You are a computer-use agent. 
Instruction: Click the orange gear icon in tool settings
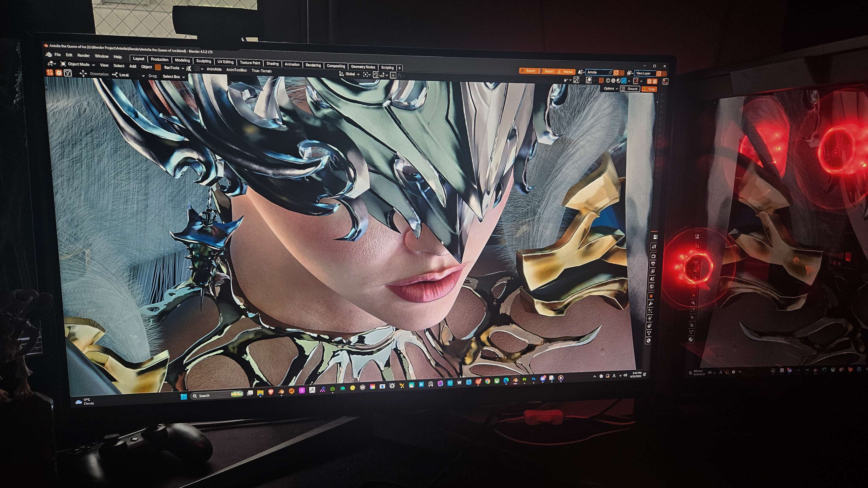(x=59, y=73)
